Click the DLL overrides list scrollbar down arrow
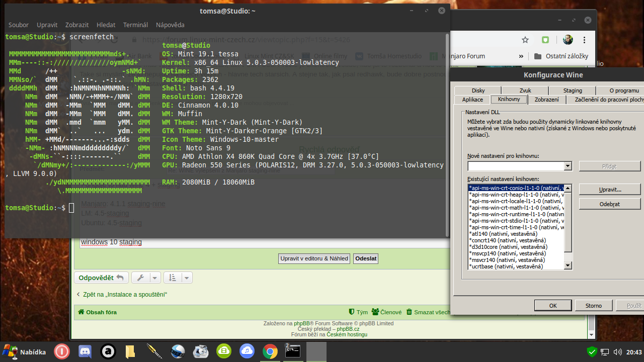This screenshot has width=644, height=362. click(x=568, y=265)
